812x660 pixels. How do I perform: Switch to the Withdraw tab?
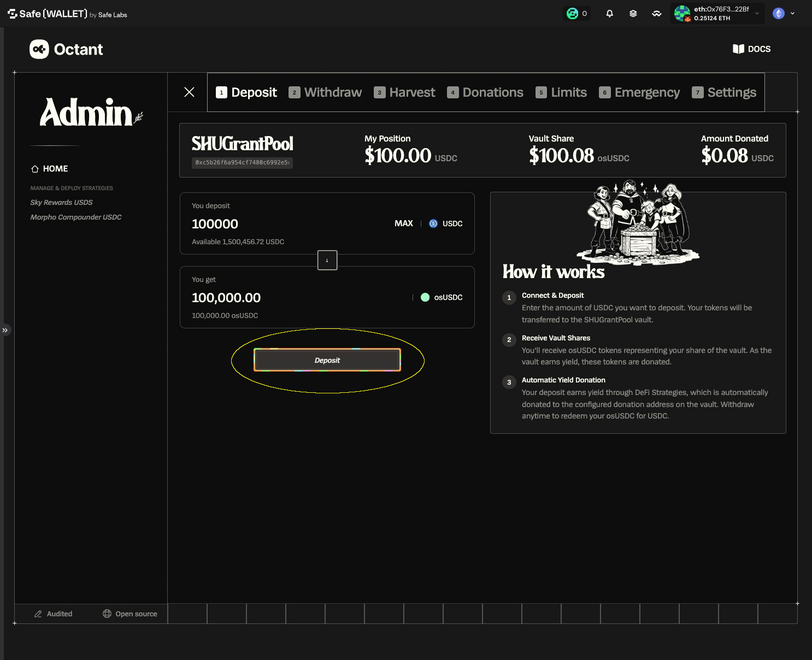click(x=325, y=92)
